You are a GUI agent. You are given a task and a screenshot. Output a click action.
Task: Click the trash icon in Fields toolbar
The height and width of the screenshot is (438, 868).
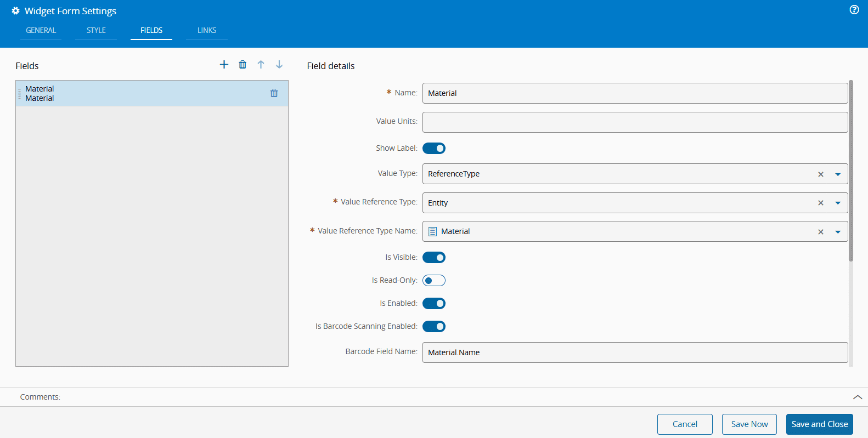click(x=243, y=65)
